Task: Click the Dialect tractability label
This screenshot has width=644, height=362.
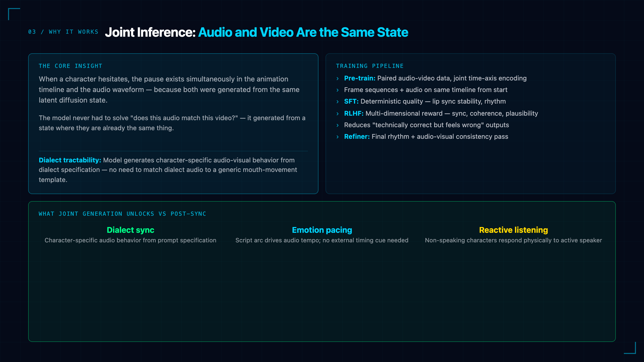Action: point(70,160)
